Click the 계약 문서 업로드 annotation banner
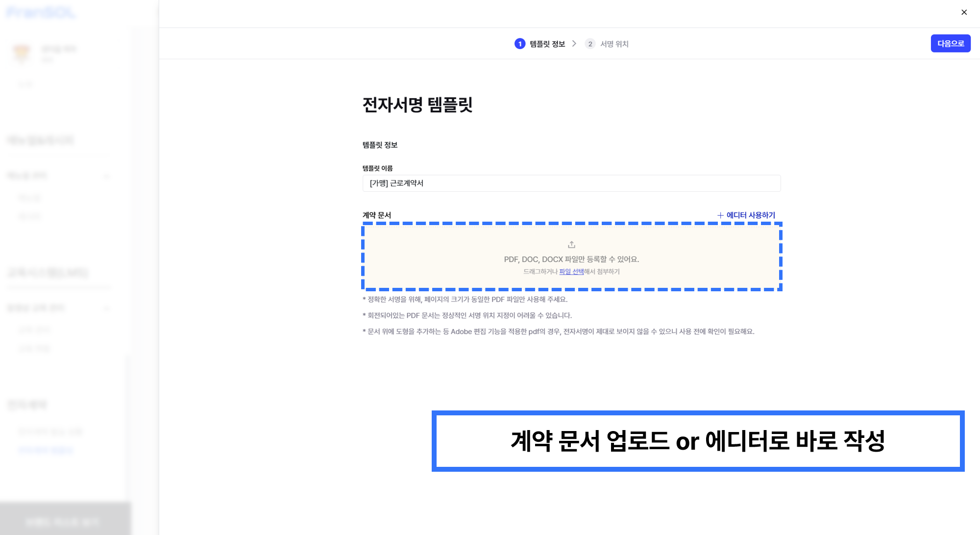This screenshot has height=535, width=980. click(x=698, y=441)
